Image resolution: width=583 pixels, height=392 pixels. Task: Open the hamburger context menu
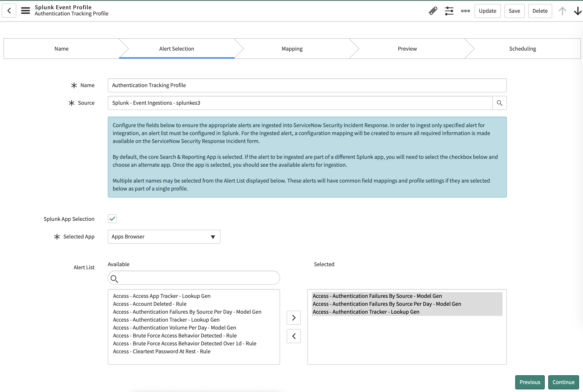[x=26, y=11]
